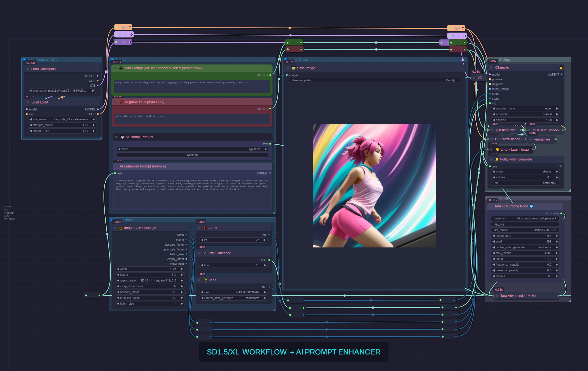Click the Save Image node picture icon
The height and width of the screenshot is (371, 588).
pyautogui.click(x=294, y=68)
